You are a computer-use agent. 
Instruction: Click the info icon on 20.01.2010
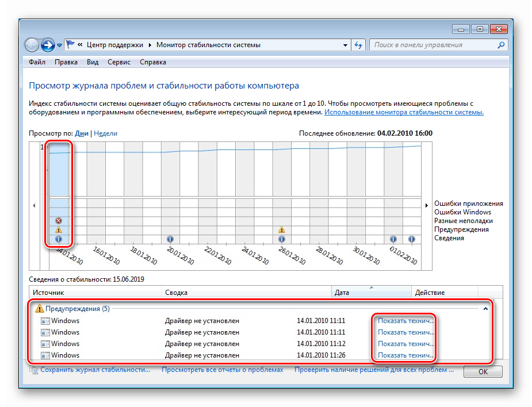click(170, 239)
